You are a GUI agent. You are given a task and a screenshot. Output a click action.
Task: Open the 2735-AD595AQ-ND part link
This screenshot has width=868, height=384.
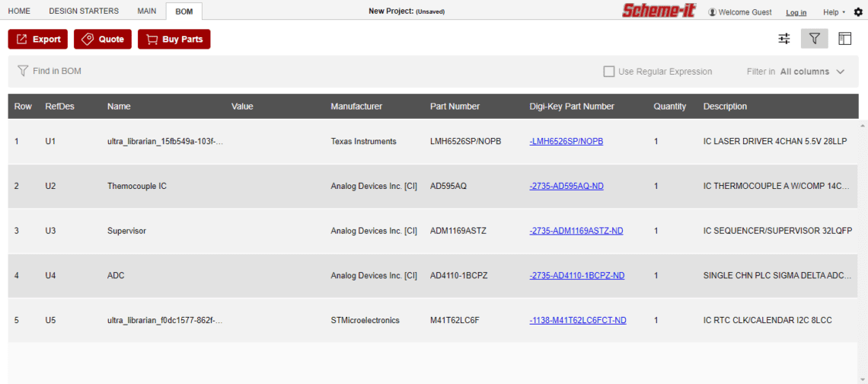click(566, 186)
